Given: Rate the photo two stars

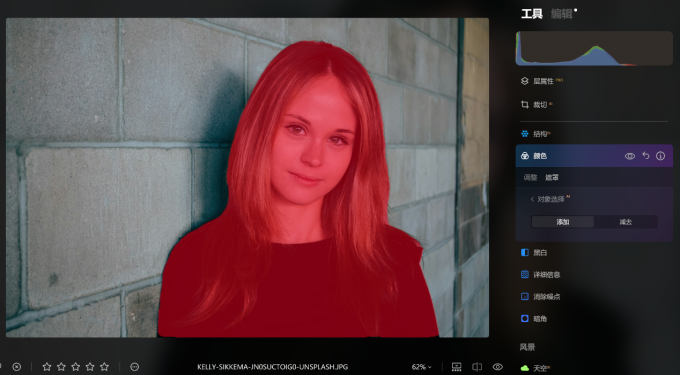Looking at the screenshot, I should click(61, 367).
